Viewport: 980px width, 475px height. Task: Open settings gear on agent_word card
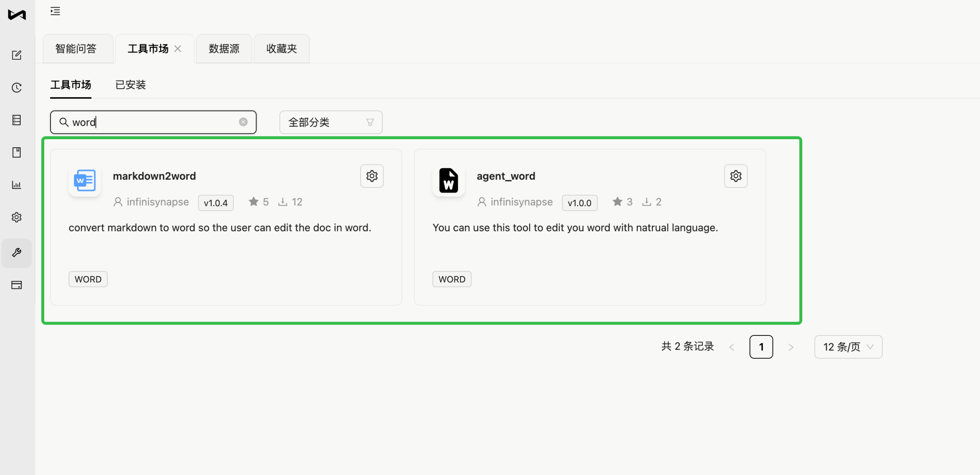(x=735, y=176)
